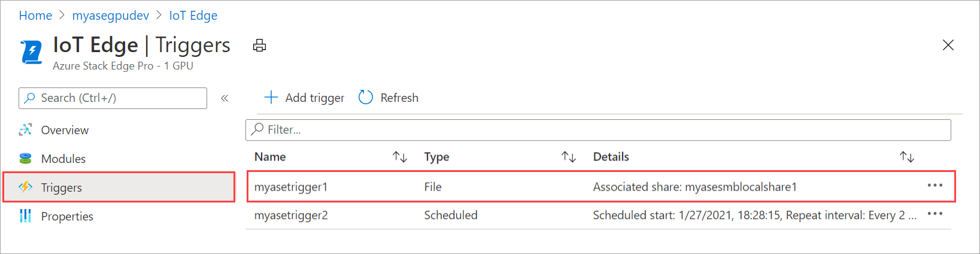Click the Triggers lightning icon

[25, 187]
